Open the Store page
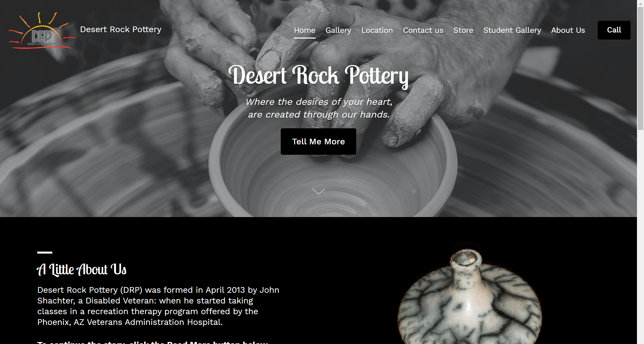 463,30
